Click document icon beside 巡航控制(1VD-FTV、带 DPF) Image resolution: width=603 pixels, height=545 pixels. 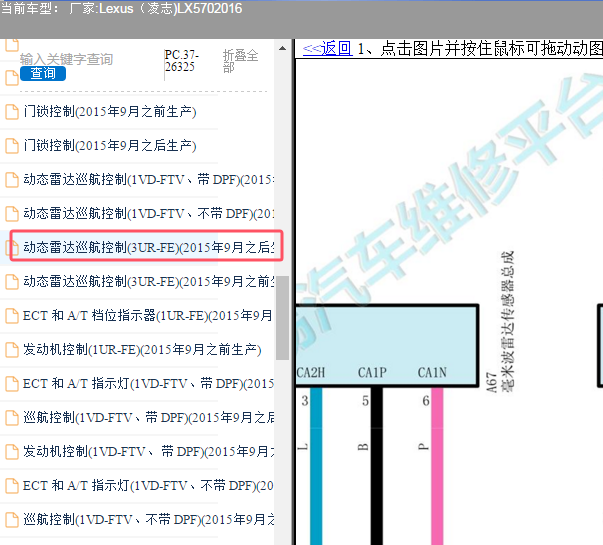tap(12, 418)
